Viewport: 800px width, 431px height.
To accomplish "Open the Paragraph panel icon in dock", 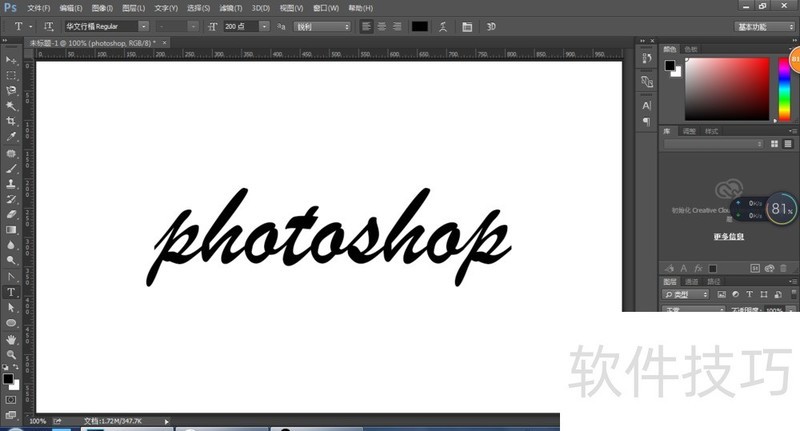I will [647, 121].
